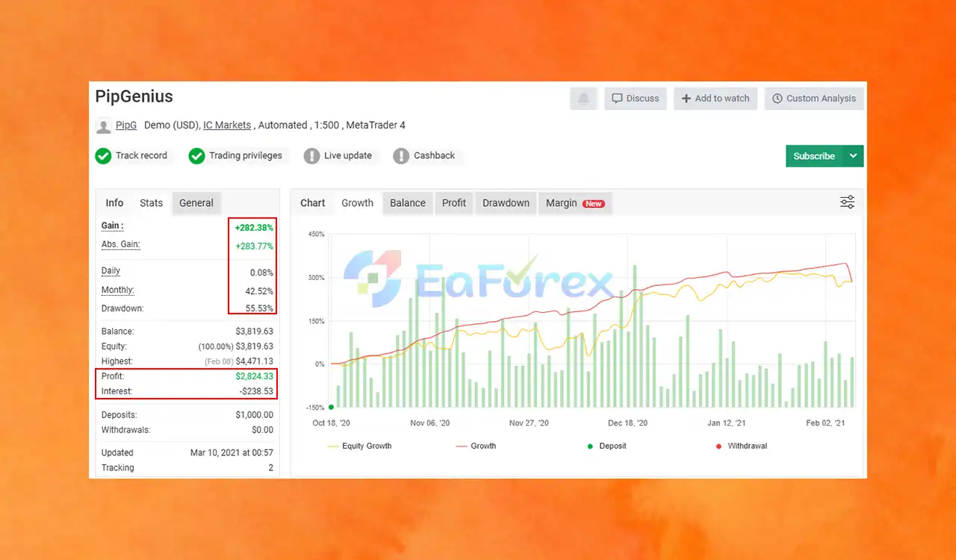Click the PipG user avatar icon

(x=104, y=125)
